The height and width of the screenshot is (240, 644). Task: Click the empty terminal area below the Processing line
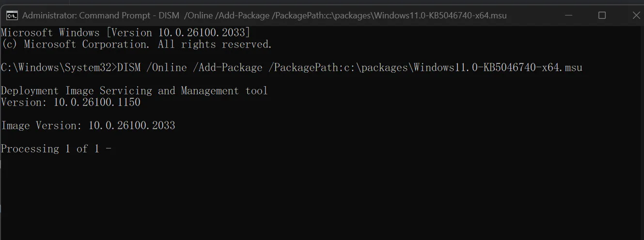pyautogui.click(x=322, y=198)
